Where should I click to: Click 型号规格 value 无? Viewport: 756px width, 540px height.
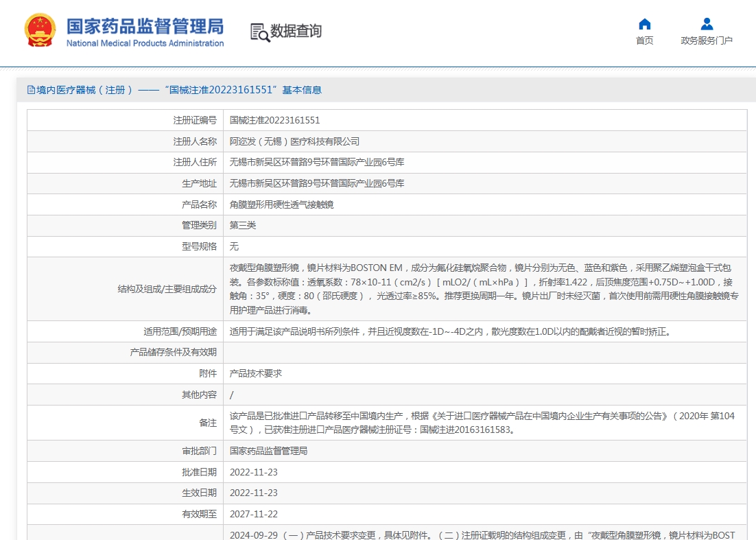pos(234,246)
